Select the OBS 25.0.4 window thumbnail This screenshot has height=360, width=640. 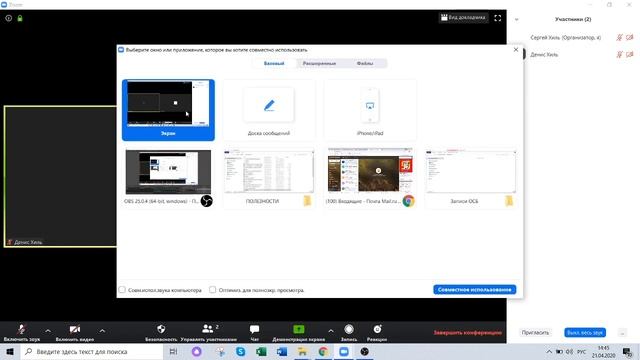coord(168,178)
